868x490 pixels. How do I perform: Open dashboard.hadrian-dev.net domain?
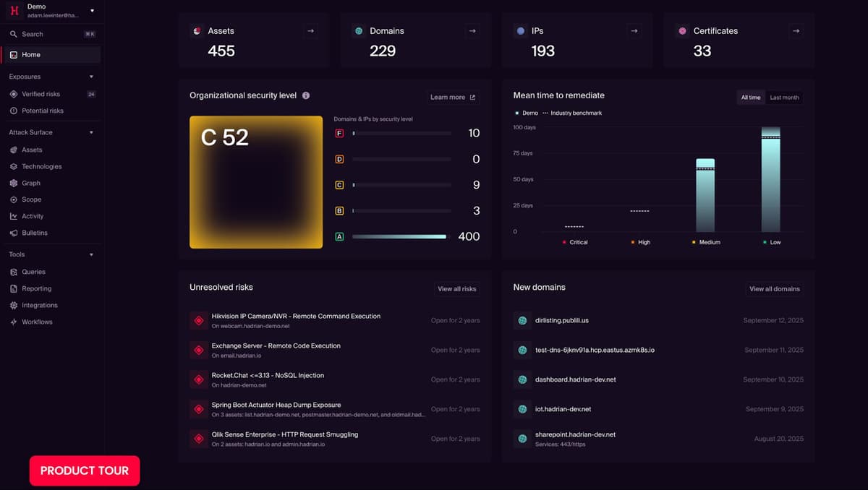[658, 379]
